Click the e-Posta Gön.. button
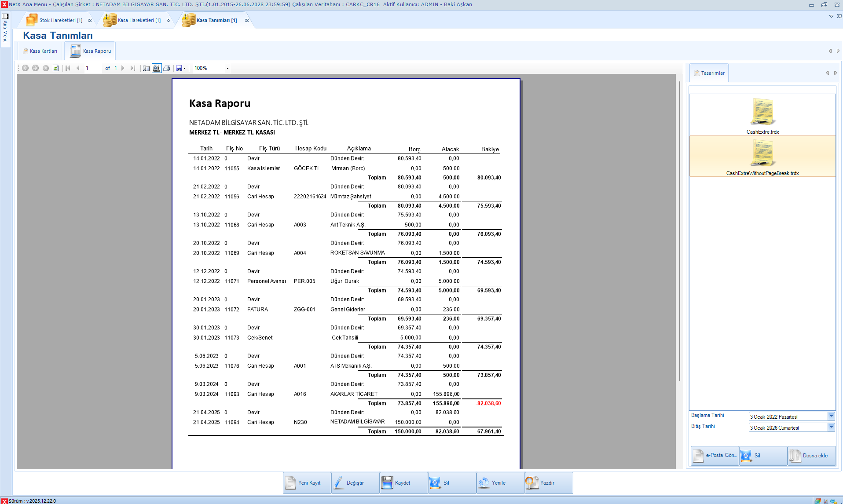The image size is (843, 504). pos(715,456)
